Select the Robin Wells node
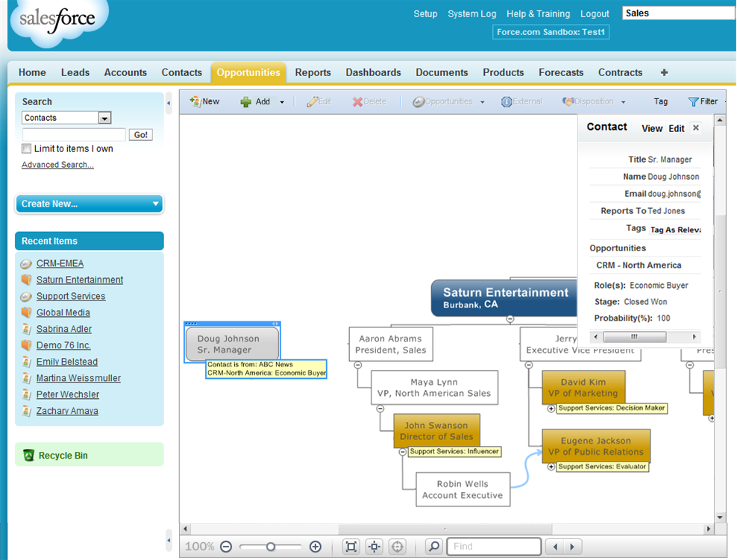This screenshot has width=737, height=560. [x=463, y=489]
